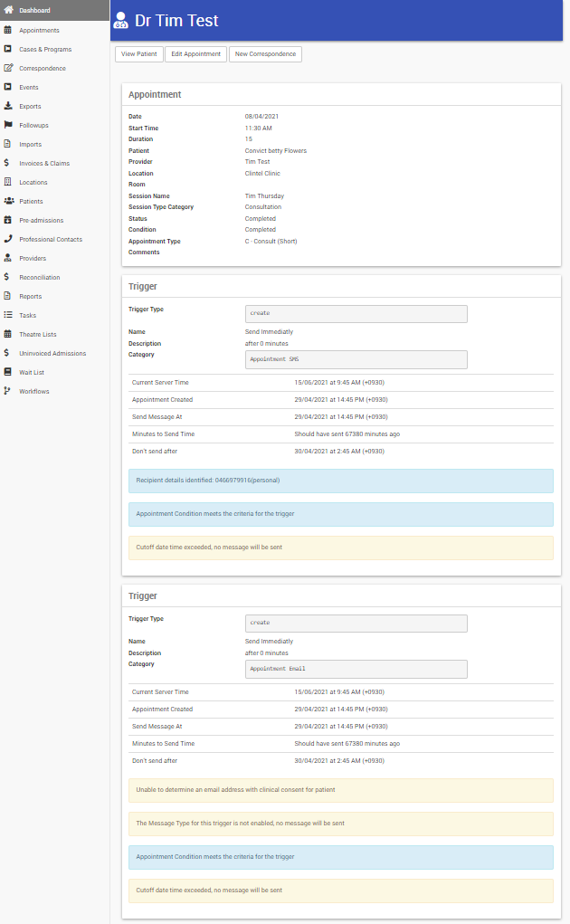The width and height of the screenshot is (570, 924).
Task: Select Reports from the sidebar
Action: (30, 297)
